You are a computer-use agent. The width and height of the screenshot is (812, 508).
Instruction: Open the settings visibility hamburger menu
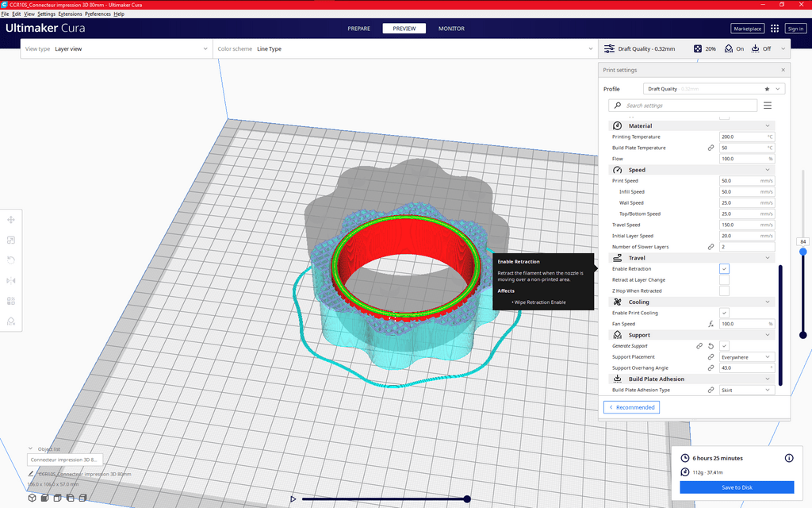[x=768, y=106]
